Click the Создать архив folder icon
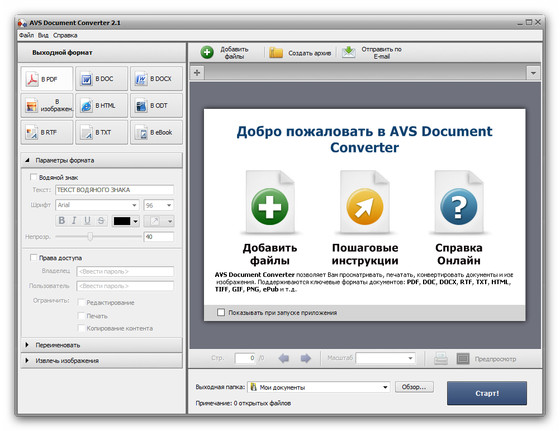Screen dimensions: 560x431 point(276,52)
